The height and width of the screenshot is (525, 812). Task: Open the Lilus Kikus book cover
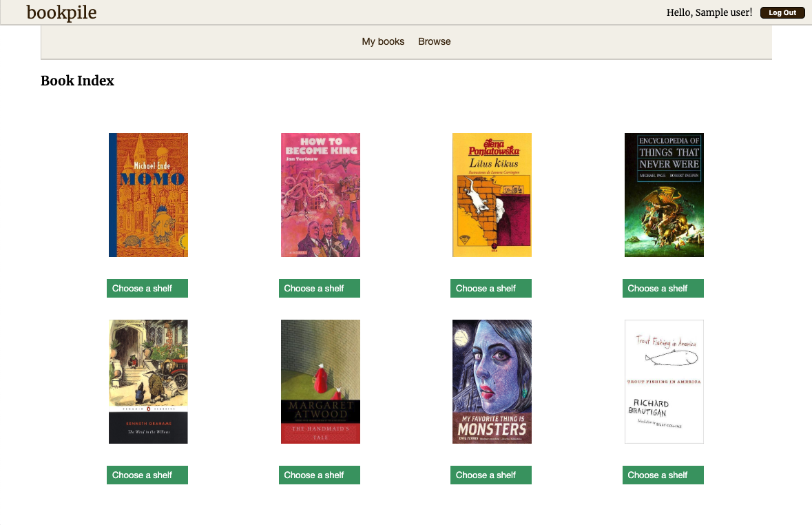click(x=492, y=195)
